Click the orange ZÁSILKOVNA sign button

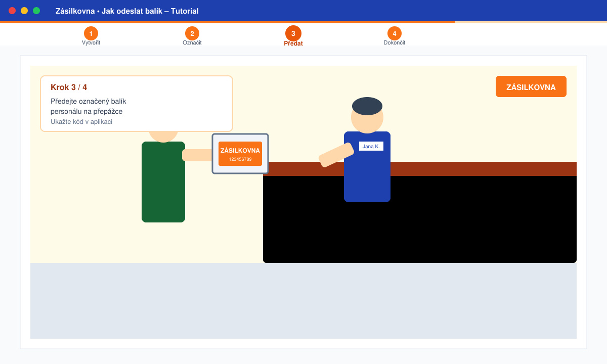tap(531, 86)
